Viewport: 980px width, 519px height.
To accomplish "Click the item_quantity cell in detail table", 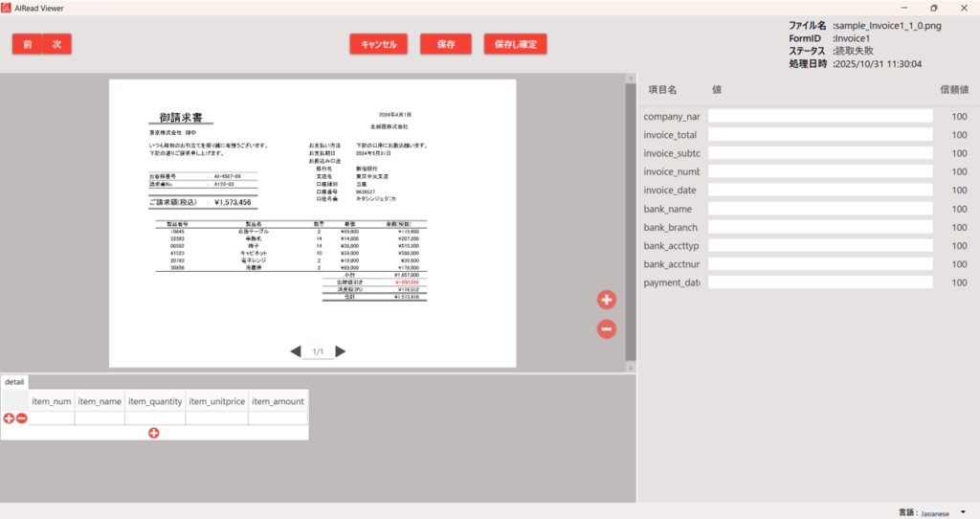I will click(155, 418).
